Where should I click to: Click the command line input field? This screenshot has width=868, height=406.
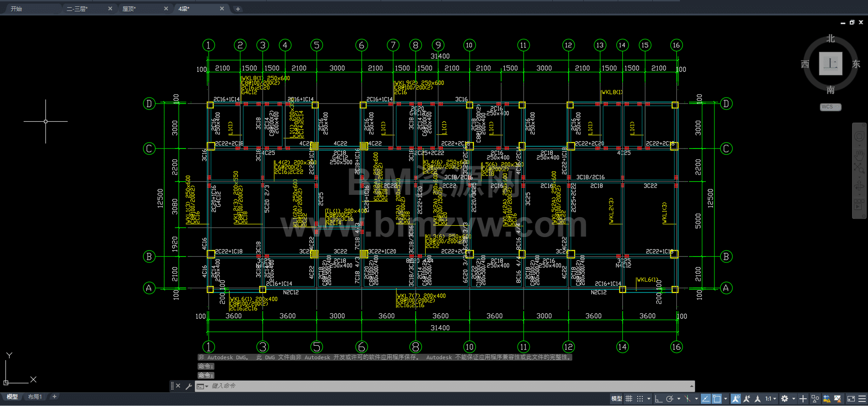445,386
